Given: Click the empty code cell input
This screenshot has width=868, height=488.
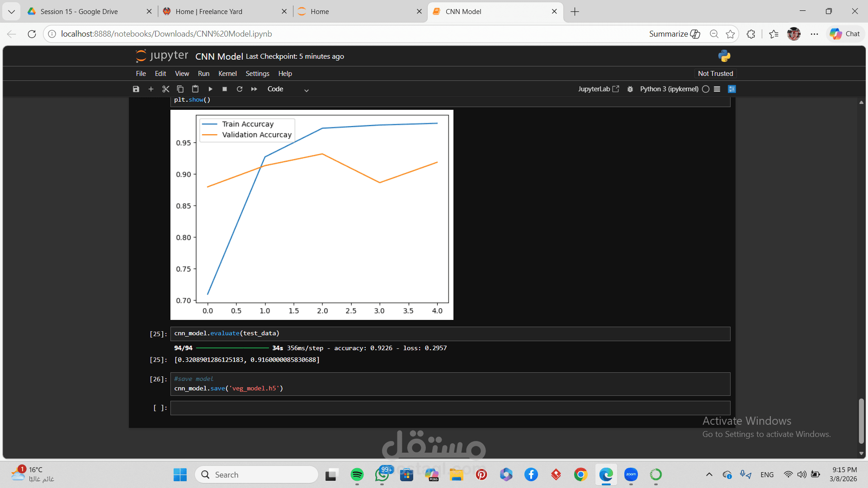Looking at the screenshot, I should (450, 408).
